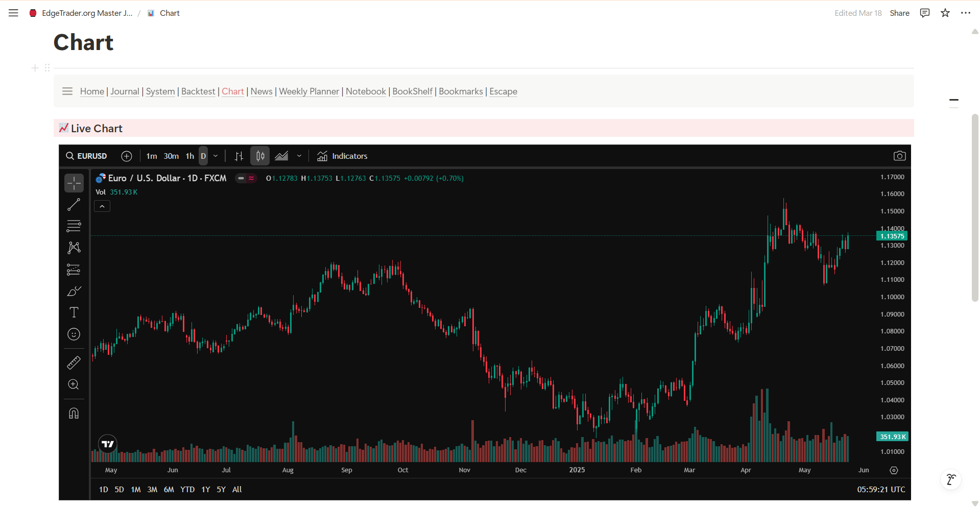Screen dimensions: 980x507
Task: Open the chart style dropdown chevron
Action: [x=299, y=156]
